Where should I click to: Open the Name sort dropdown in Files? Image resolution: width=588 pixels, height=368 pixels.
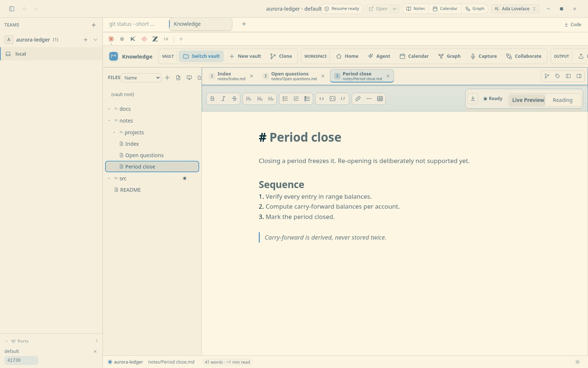(141, 78)
